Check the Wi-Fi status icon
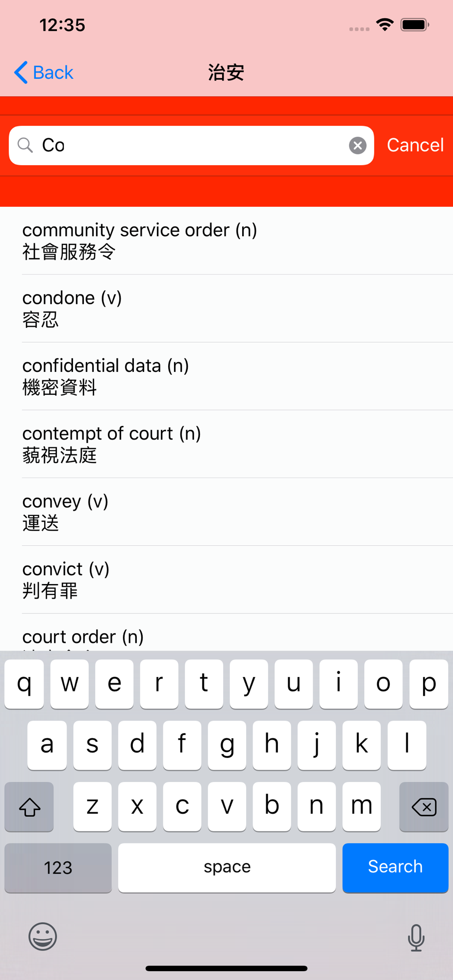Image resolution: width=453 pixels, height=980 pixels. point(385,24)
